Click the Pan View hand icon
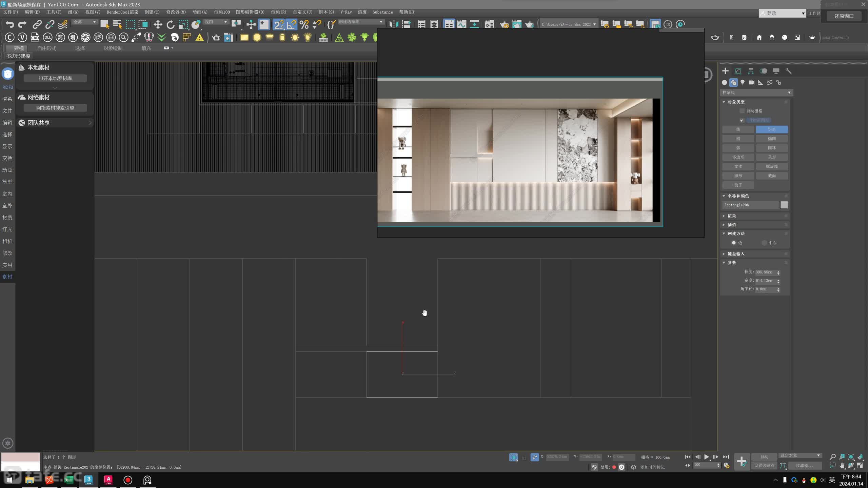868x488 pixels. point(842,466)
